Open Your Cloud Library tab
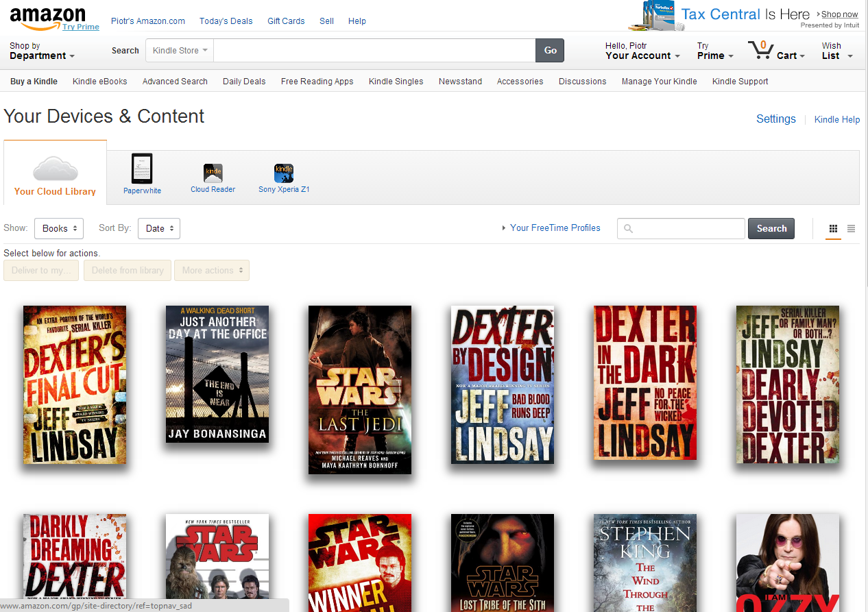 point(55,172)
